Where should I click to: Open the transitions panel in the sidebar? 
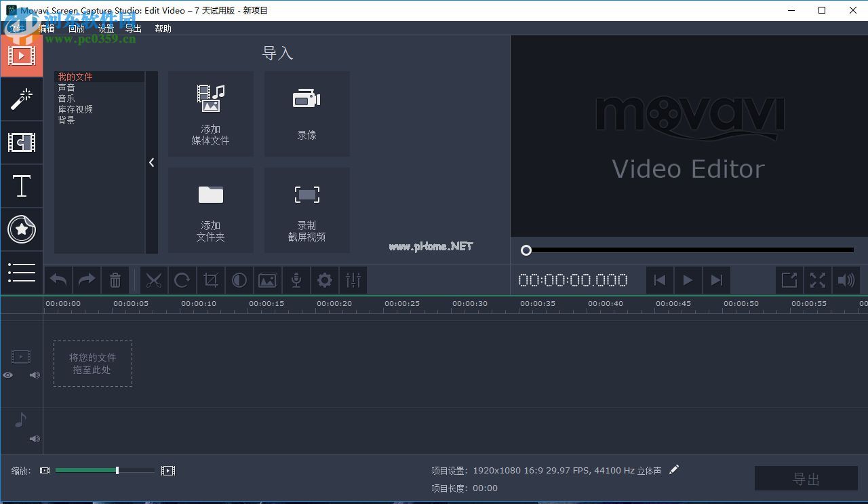(22, 142)
